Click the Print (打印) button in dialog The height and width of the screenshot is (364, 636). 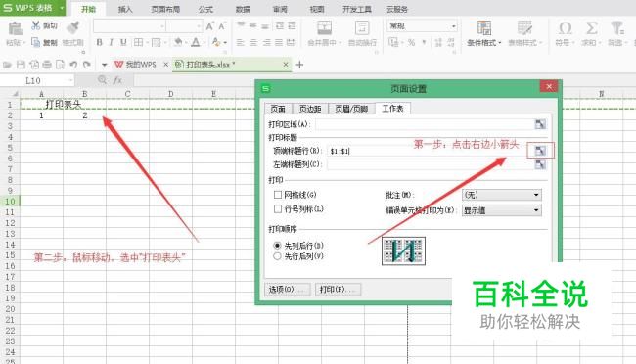[x=338, y=289]
